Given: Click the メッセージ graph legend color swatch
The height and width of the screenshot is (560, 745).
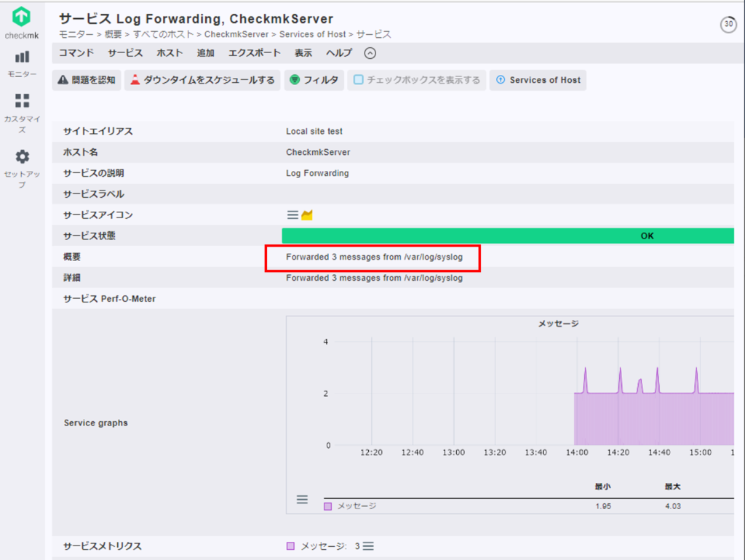Looking at the screenshot, I should point(328,506).
